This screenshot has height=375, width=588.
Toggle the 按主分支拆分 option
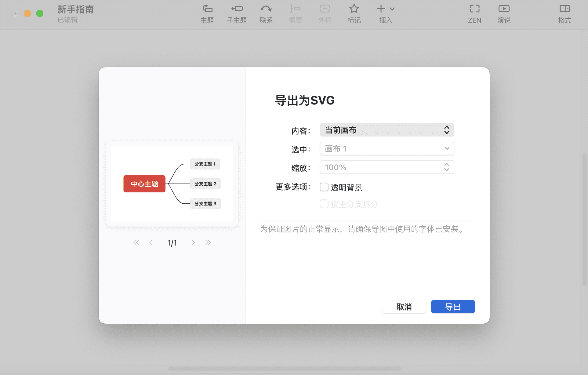point(324,204)
